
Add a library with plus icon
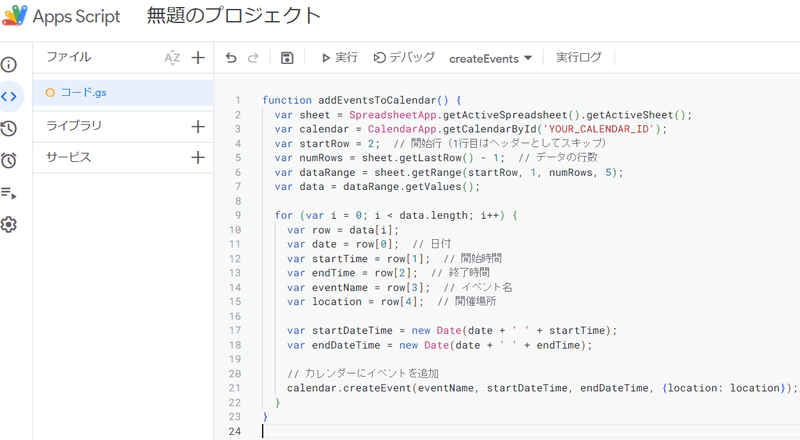click(x=198, y=126)
